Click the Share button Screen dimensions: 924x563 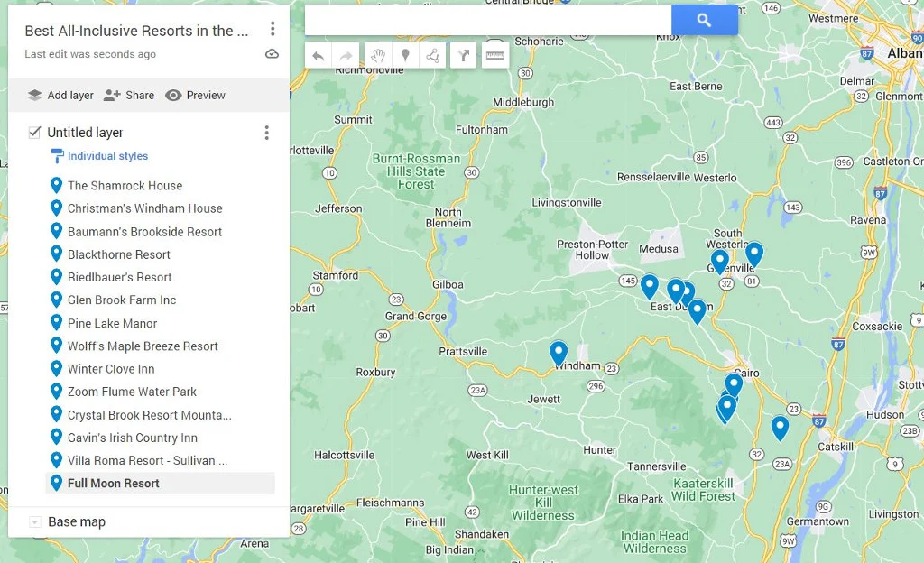[129, 95]
